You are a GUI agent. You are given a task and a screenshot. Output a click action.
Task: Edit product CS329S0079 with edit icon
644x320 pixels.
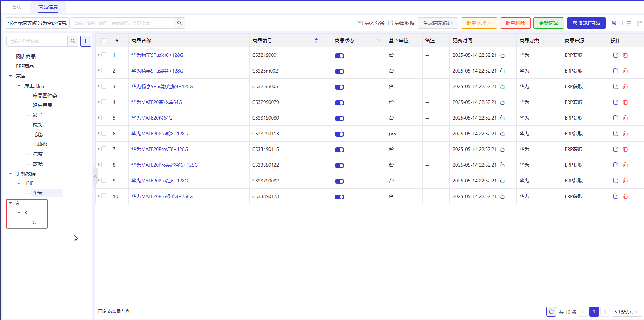[x=616, y=102]
